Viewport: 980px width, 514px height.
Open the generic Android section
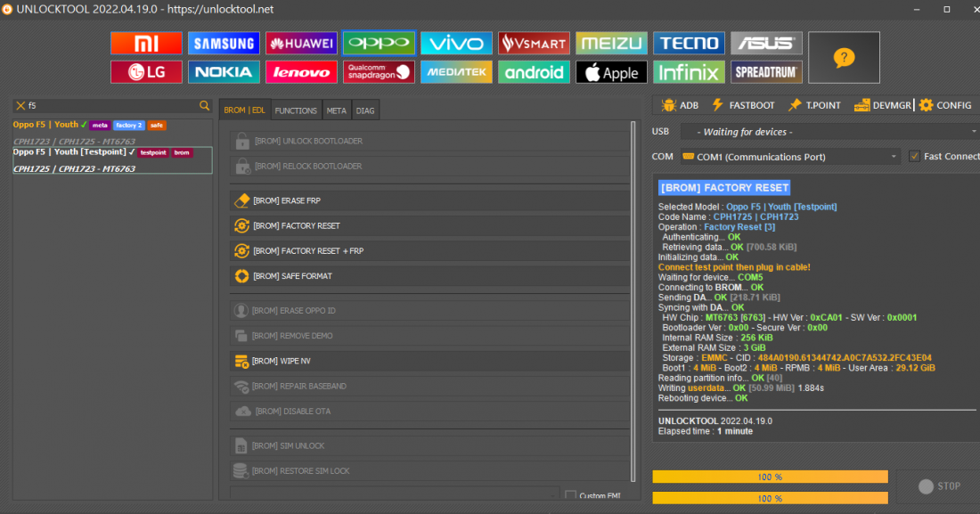[x=534, y=72]
